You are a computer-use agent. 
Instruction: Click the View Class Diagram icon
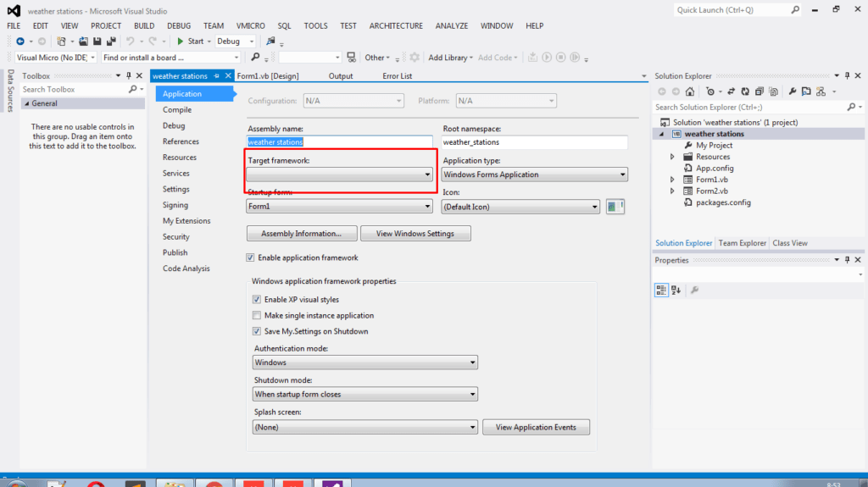(x=821, y=91)
